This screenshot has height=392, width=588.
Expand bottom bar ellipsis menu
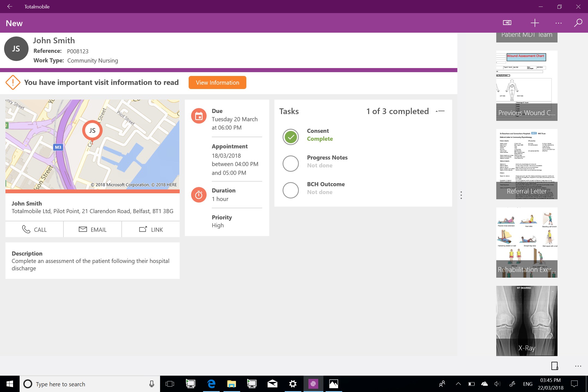(x=578, y=366)
